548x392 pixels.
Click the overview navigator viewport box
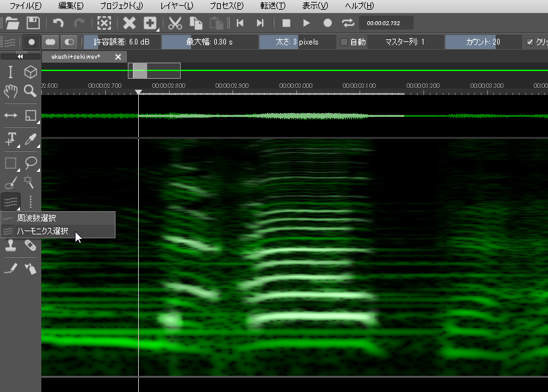click(x=154, y=70)
